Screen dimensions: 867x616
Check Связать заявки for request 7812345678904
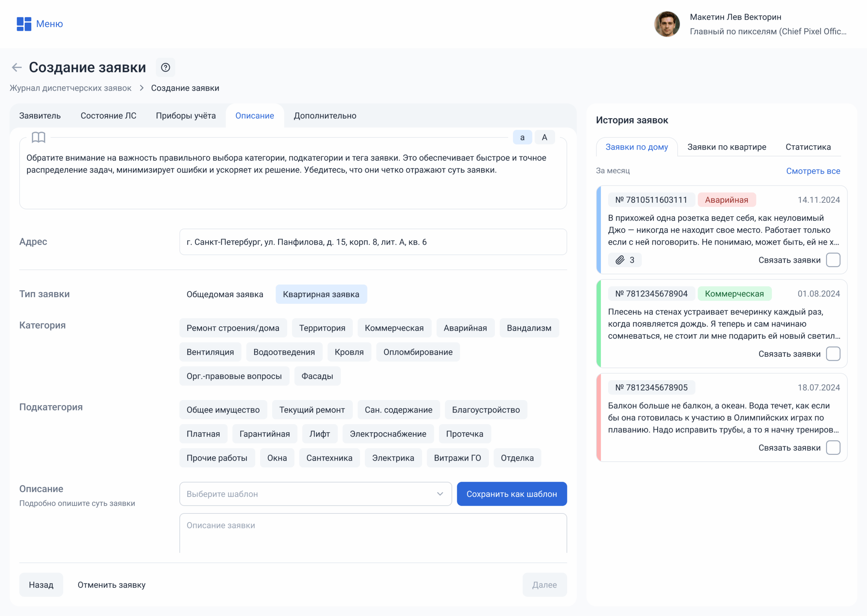pyautogui.click(x=833, y=353)
